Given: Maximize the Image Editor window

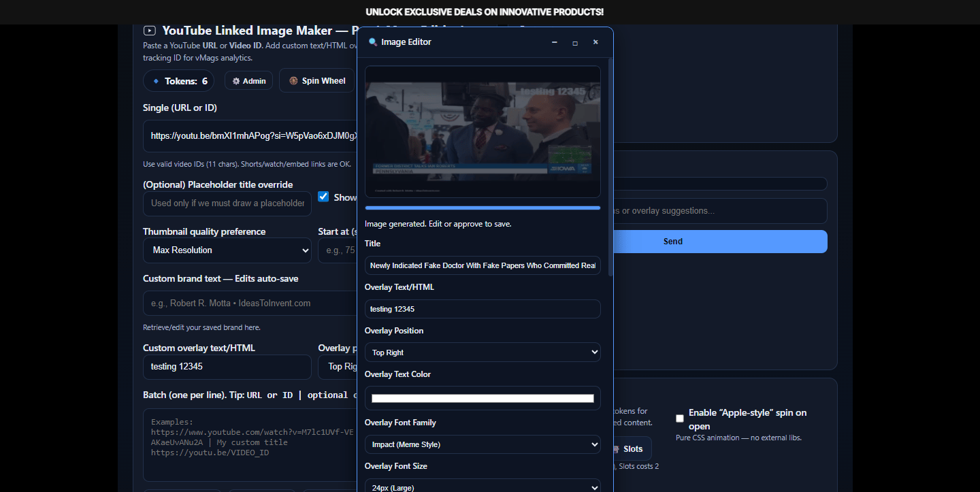Looking at the screenshot, I should (575, 42).
